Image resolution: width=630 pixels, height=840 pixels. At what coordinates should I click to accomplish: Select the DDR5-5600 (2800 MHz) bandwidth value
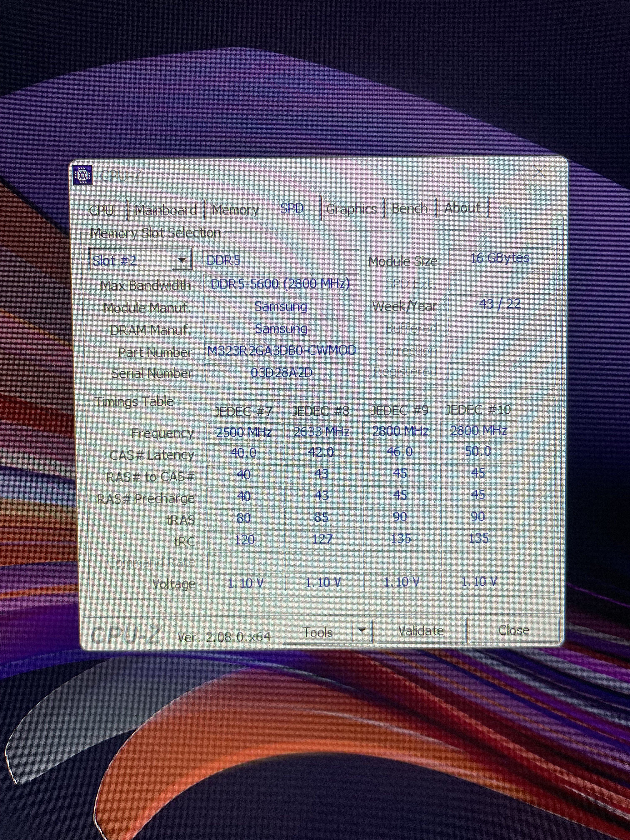[281, 284]
